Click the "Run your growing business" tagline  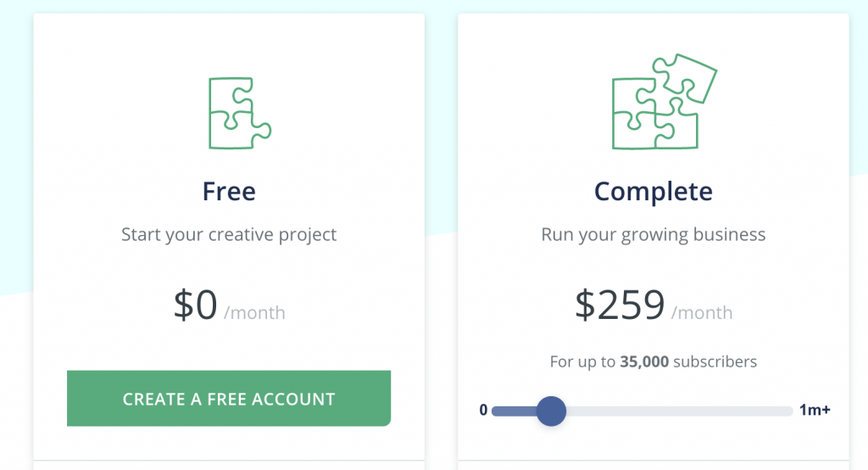tap(654, 234)
